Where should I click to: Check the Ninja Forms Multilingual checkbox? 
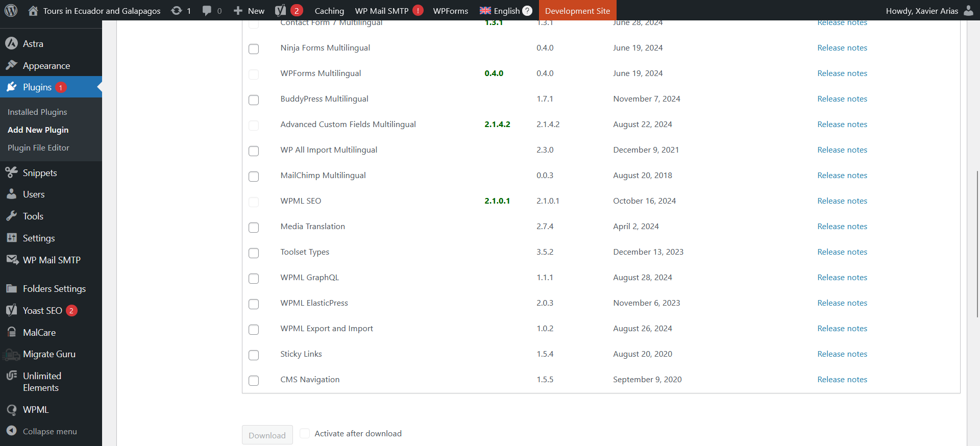tap(254, 49)
